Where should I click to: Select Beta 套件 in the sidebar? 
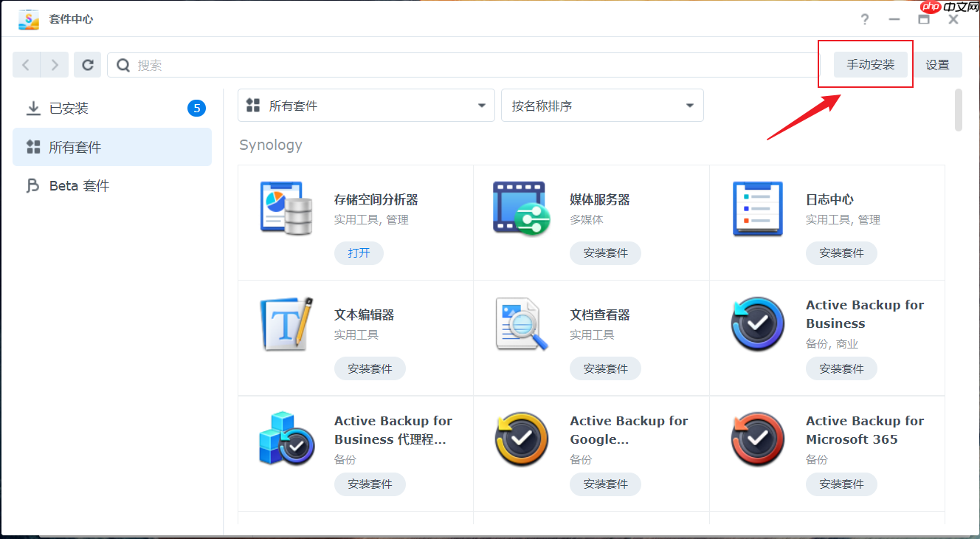(x=112, y=185)
